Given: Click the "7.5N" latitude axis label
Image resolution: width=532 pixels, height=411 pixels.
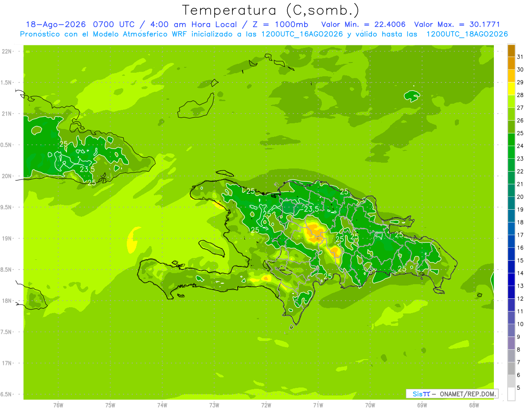Looking at the screenshot, I should 7,332.
